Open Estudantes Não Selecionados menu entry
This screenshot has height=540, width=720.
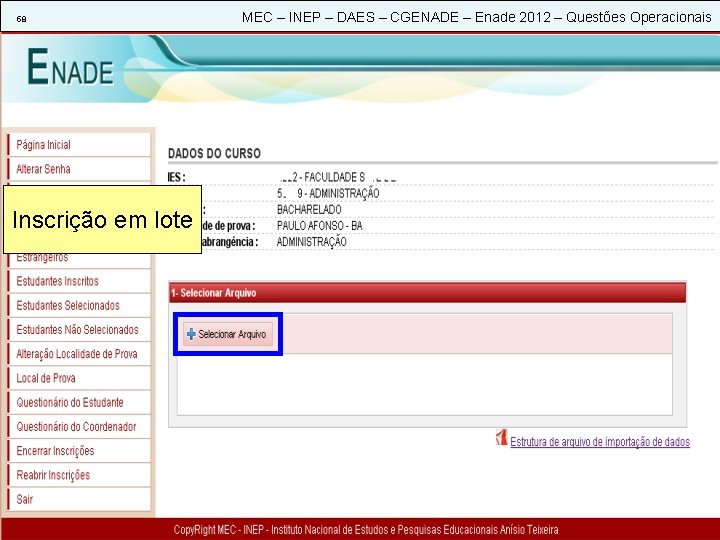click(x=79, y=330)
